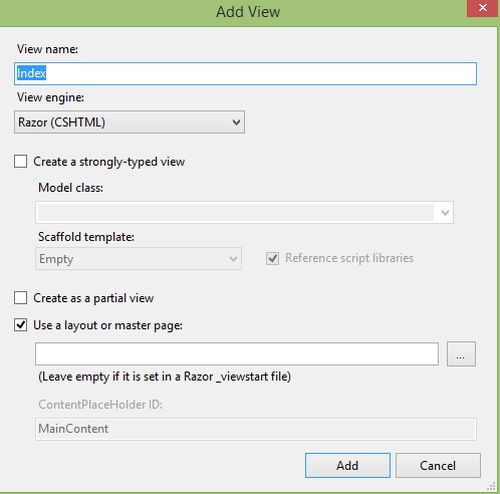Click the ContentPlaceHolder ID label
The width and height of the screenshot is (500, 494).
(x=100, y=404)
